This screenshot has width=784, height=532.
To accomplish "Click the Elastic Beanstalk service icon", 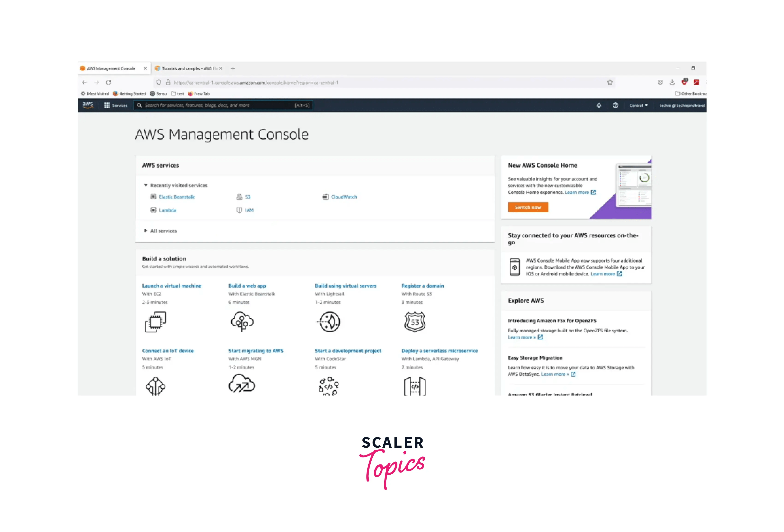I will [x=154, y=197].
